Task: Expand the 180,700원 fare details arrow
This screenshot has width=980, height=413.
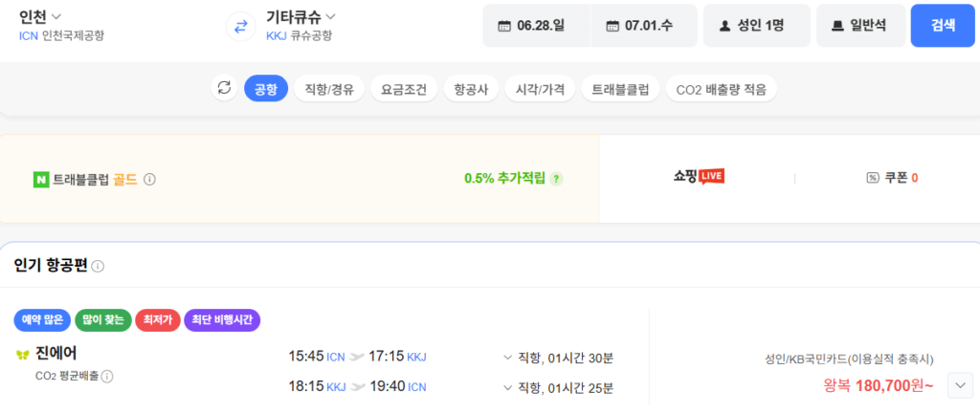Action: coord(960,385)
